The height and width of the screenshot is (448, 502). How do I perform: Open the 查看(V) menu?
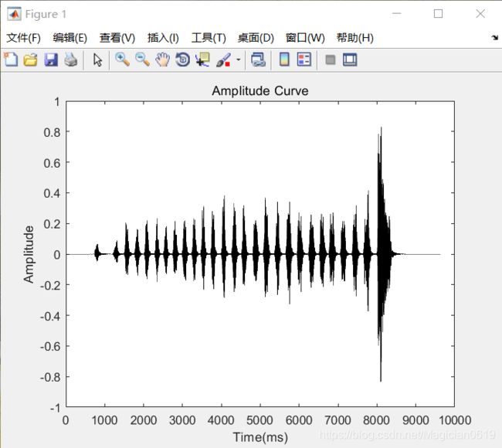point(117,38)
